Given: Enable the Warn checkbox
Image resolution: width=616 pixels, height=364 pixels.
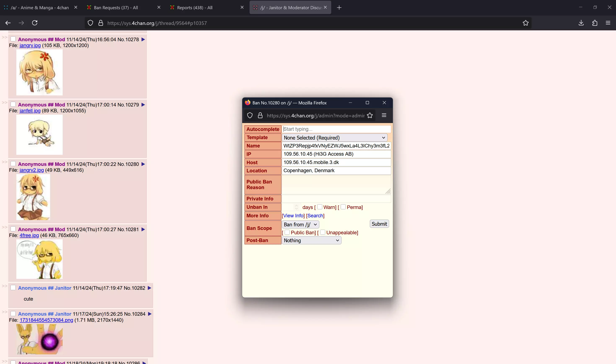Looking at the screenshot, I should (x=320, y=207).
